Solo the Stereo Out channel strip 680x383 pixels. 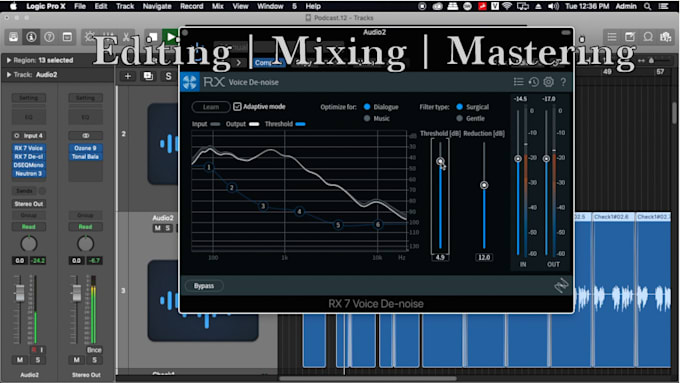[x=94, y=360]
